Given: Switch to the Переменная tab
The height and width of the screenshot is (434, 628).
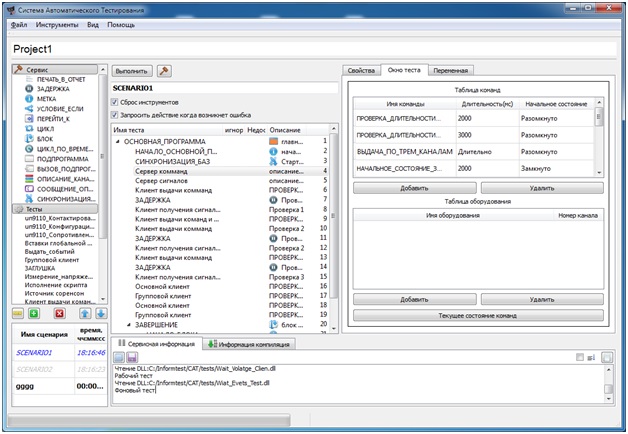Looking at the screenshot, I should click(x=451, y=70).
